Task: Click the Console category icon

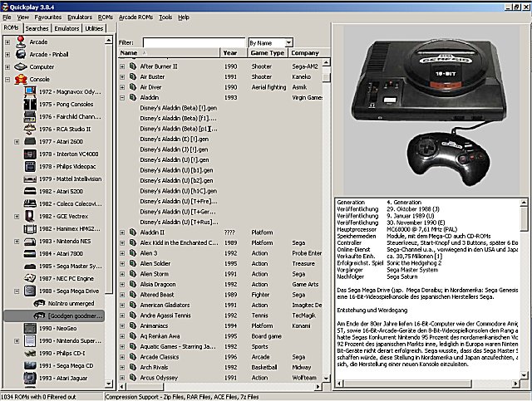Action: (x=19, y=81)
